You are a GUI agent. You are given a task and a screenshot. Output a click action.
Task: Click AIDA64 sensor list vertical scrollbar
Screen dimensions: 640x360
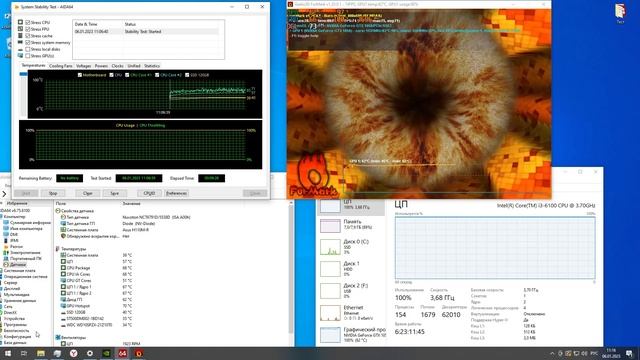coord(291,269)
